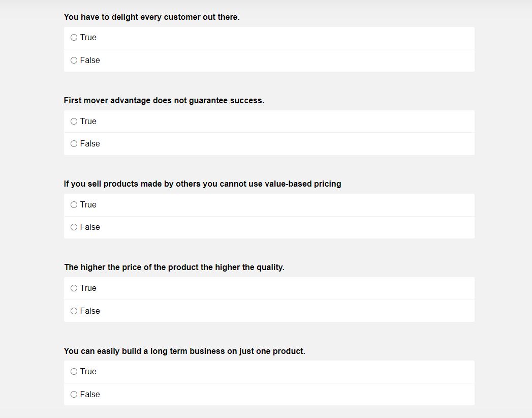Choose False for first mover advantage statement
Screen dimensions: 532x418
click(x=74, y=144)
